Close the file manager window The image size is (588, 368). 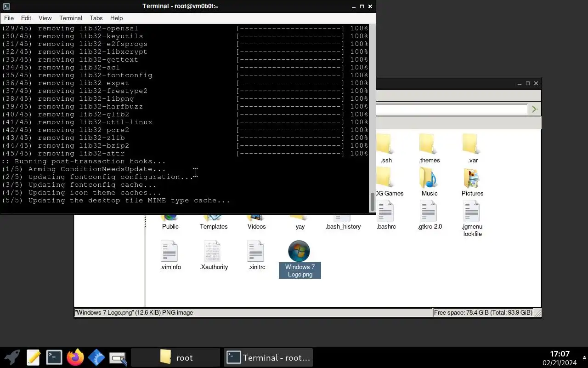point(536,83)
